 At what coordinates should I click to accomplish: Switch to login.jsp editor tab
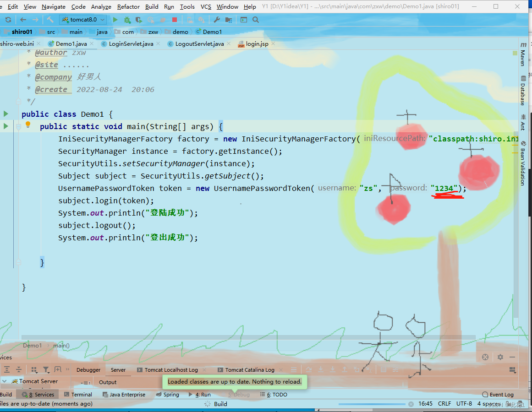(257, 43)
